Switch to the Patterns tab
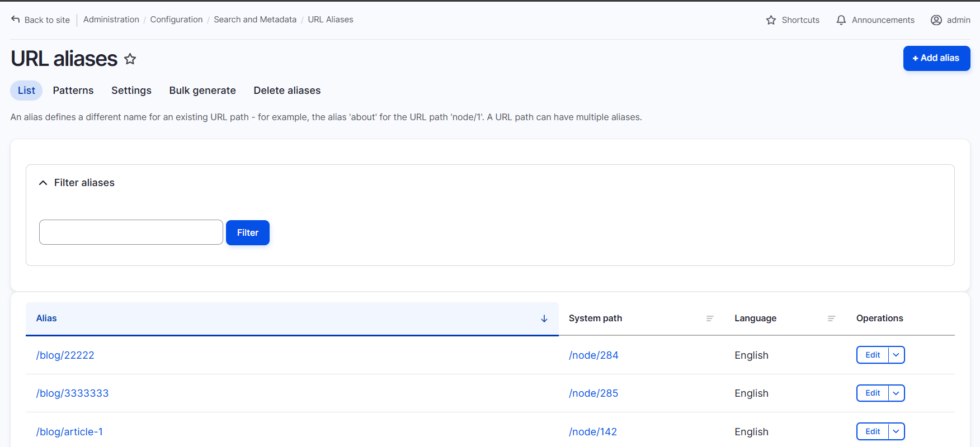 pos(73,91)
